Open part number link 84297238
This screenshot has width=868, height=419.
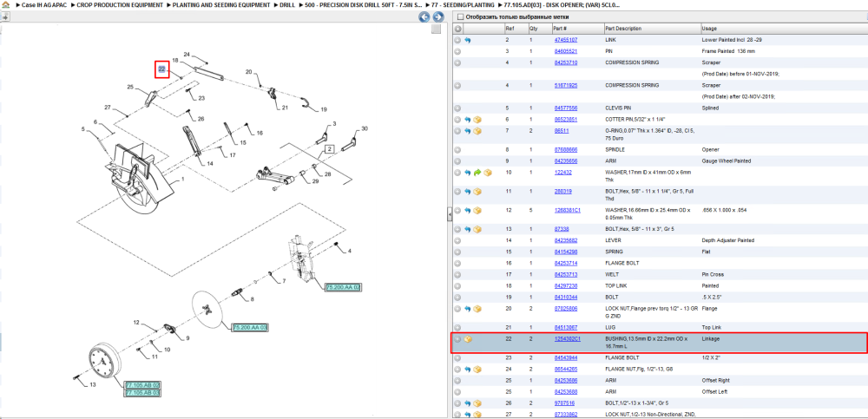click(x=566, y=285)
